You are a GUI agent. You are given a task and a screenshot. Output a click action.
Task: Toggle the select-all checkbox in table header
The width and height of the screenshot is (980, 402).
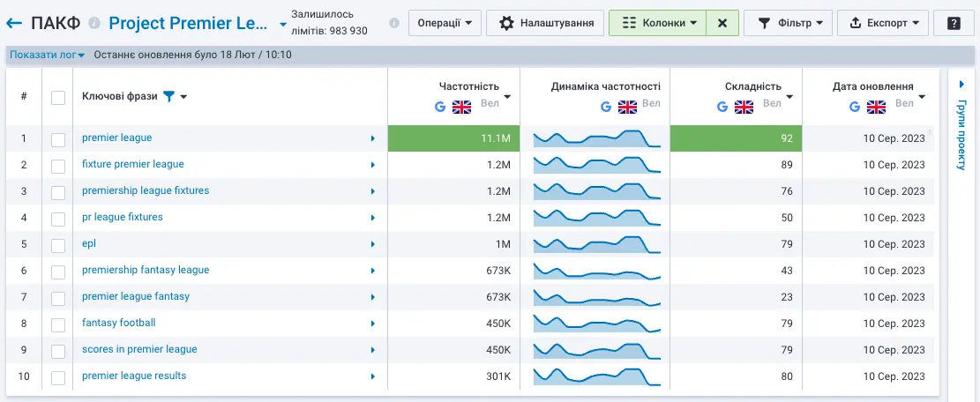pyautogui.click(x=58, y=97)
